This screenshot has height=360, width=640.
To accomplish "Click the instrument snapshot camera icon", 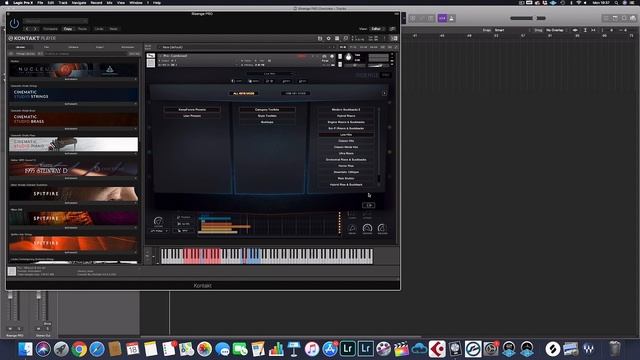I will pos(325,56).
